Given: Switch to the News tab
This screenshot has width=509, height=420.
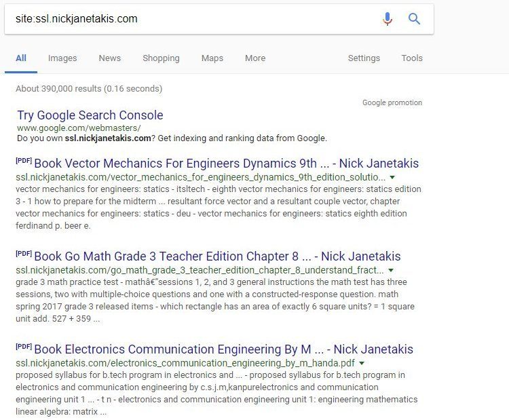Looking at the screenshot, I should 110,58.
